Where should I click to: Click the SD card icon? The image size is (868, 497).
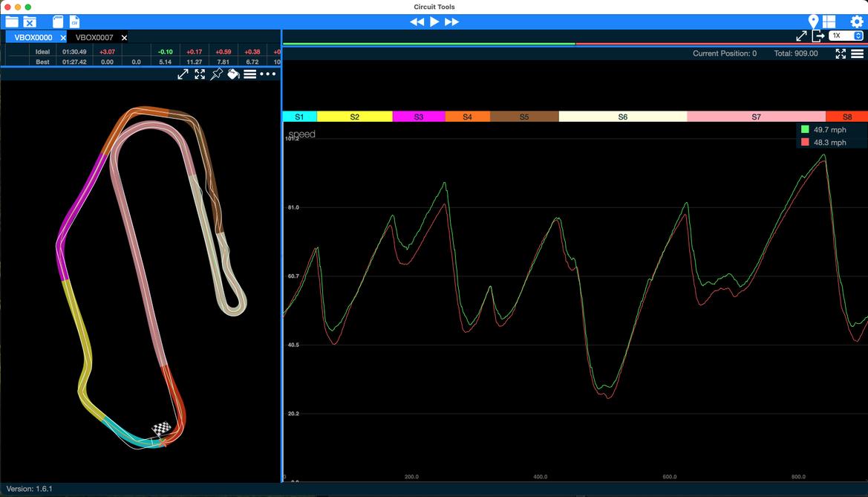coord(58,22)
